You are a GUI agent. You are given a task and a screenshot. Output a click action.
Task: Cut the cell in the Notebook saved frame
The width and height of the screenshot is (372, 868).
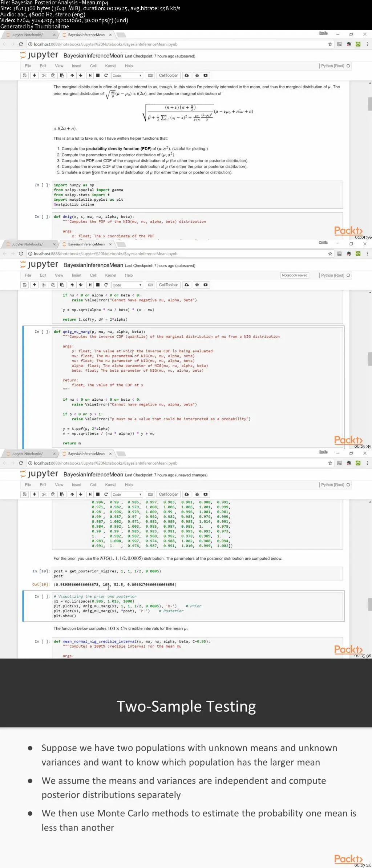point(44,285)
